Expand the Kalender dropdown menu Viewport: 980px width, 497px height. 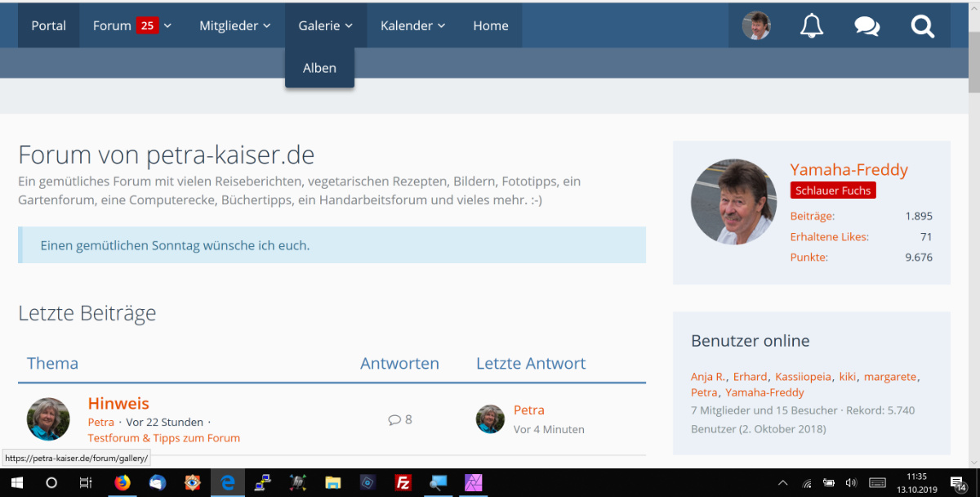click(412, 26)
